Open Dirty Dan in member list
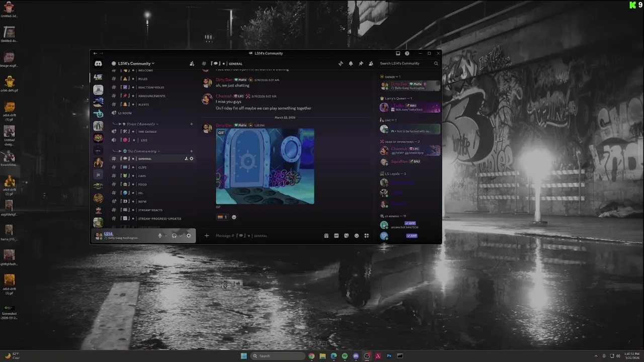 click(410, 86)
